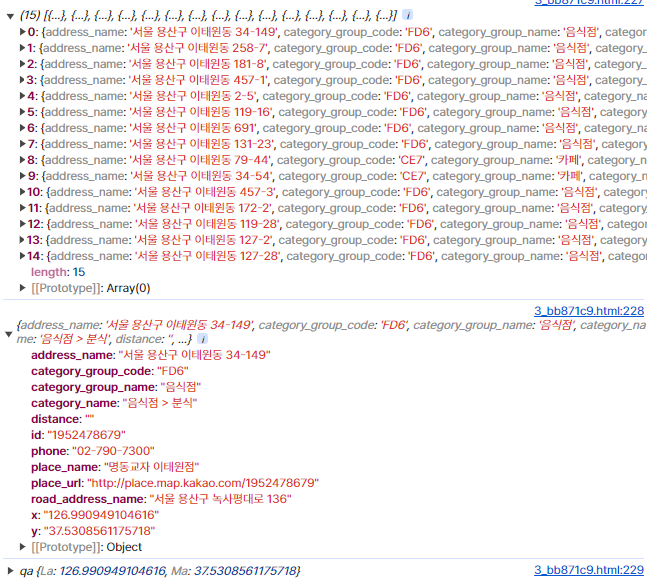Select the category_name "음식점 > 분식" line

click(114, 403)
